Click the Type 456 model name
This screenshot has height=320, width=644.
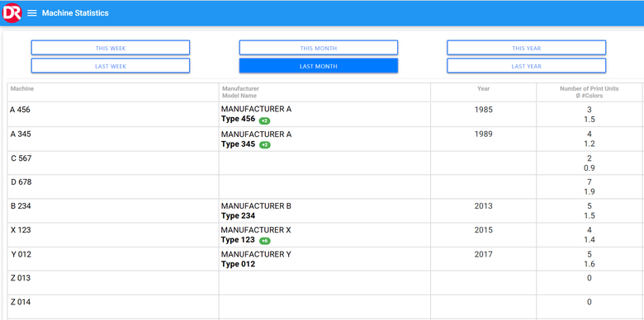(x=239, y=120)
